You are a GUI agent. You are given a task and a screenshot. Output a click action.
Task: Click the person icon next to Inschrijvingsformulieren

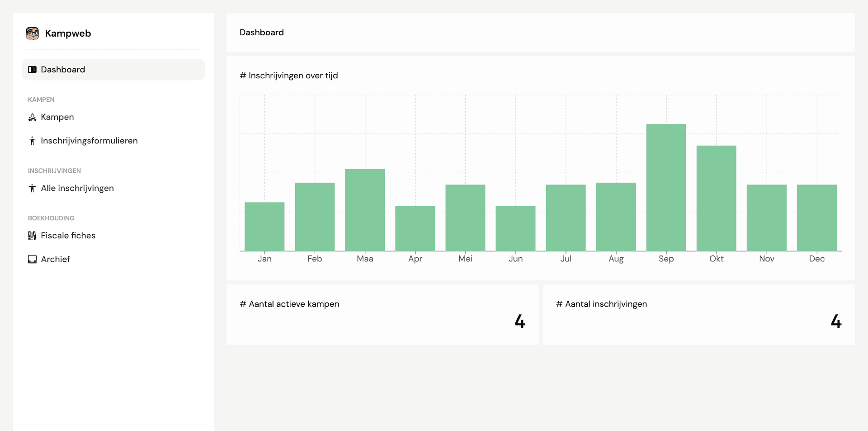(32, 141)
